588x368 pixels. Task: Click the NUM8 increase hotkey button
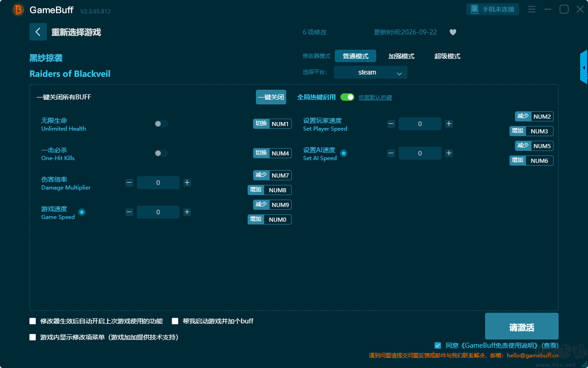[270, 190]
